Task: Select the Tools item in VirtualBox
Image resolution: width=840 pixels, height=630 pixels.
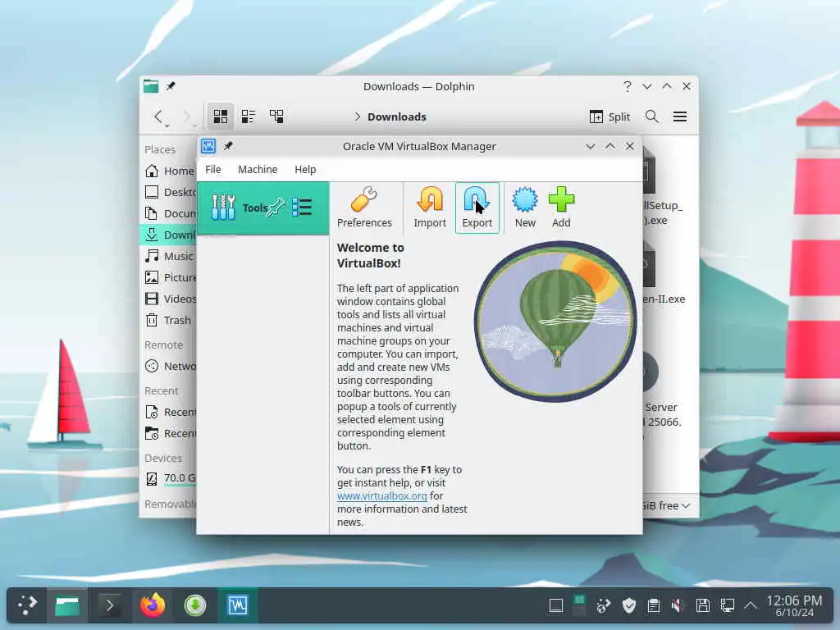Action: pos(262,208)
